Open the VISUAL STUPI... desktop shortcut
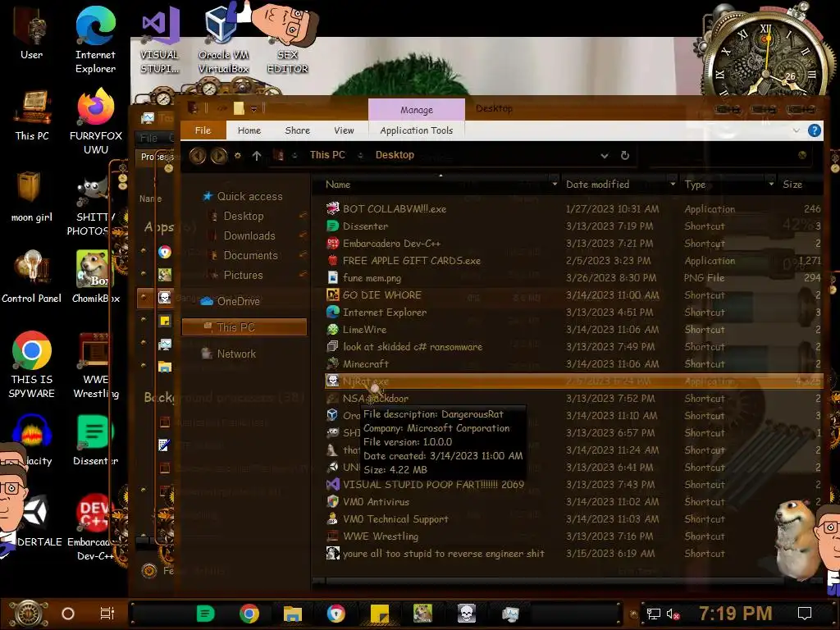The width and height of the screenshot is (840, 630). 160,40
